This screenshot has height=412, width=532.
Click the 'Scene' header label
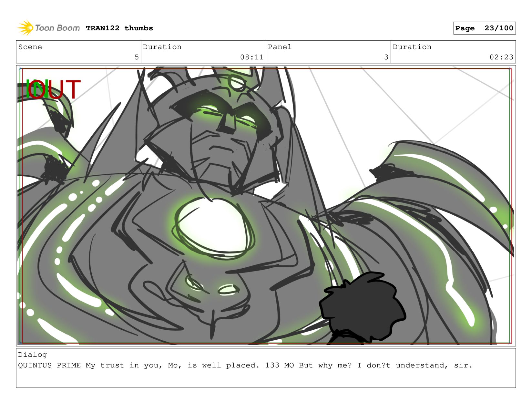30,47
